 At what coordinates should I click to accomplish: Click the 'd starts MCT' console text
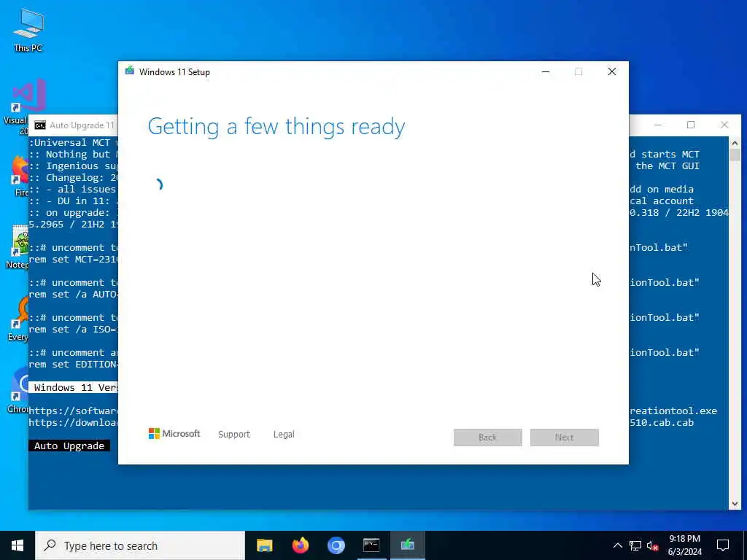pyautogui.click(x=665, y=155)
